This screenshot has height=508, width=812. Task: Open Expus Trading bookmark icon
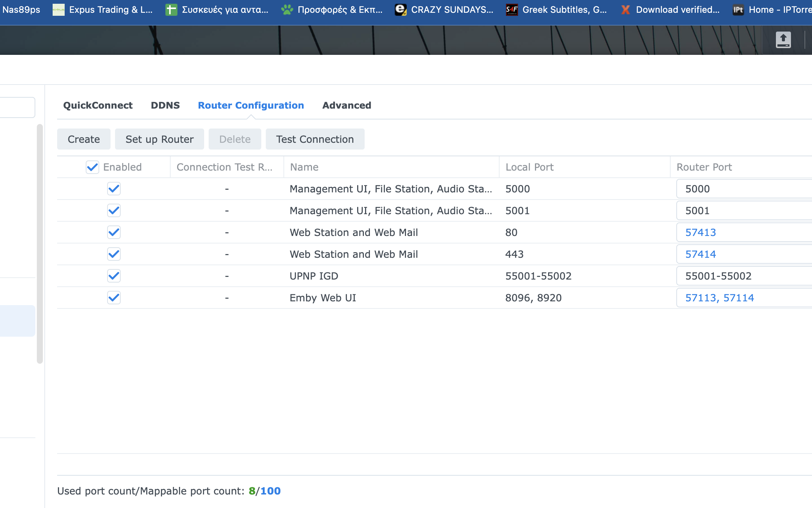click(58, 10)
